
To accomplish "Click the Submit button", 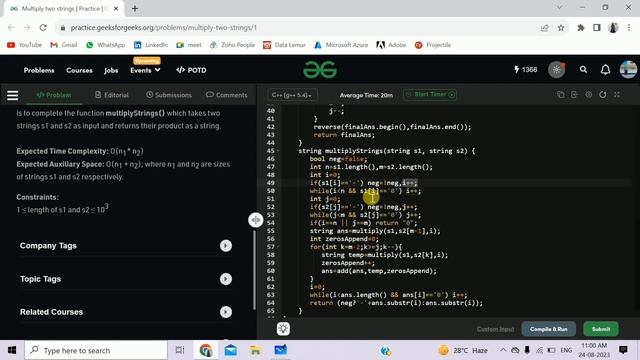I will click(x=601, y=329).
